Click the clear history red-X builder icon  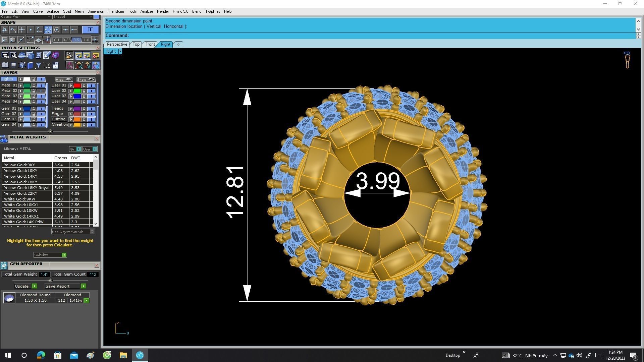[96, 55]
